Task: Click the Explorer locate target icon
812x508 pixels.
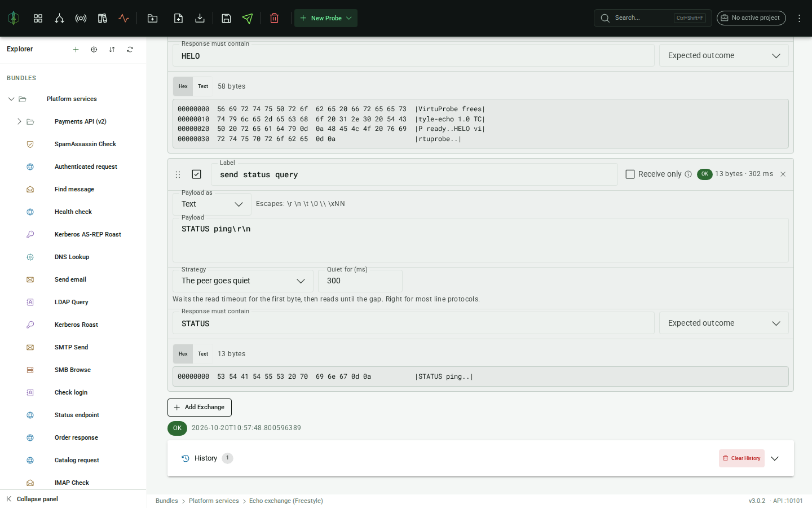Action: [x=94, y=49]
